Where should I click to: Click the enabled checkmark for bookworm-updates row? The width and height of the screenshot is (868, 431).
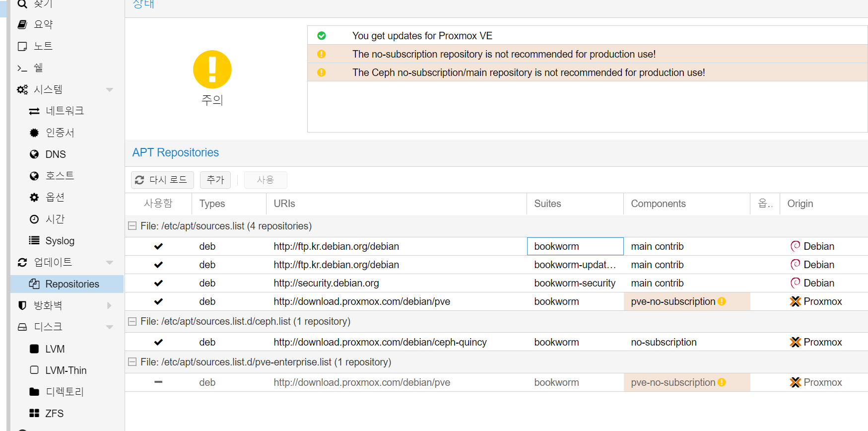158,265
